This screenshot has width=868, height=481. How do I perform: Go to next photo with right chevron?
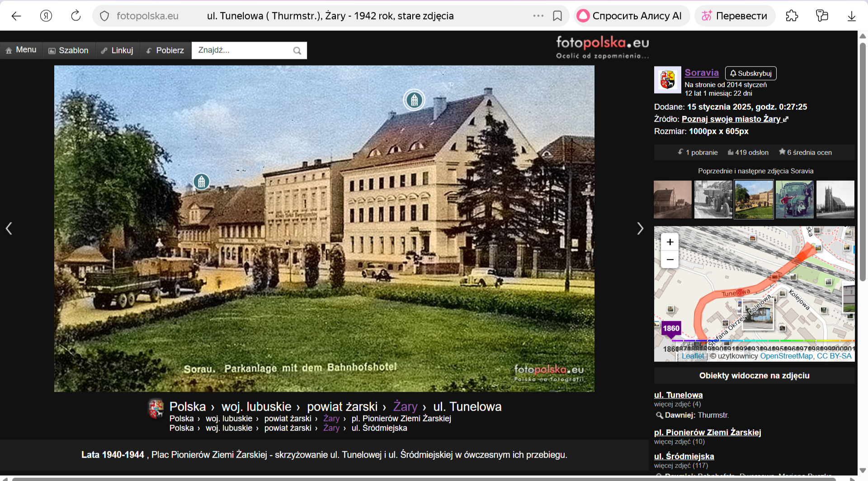640,229
